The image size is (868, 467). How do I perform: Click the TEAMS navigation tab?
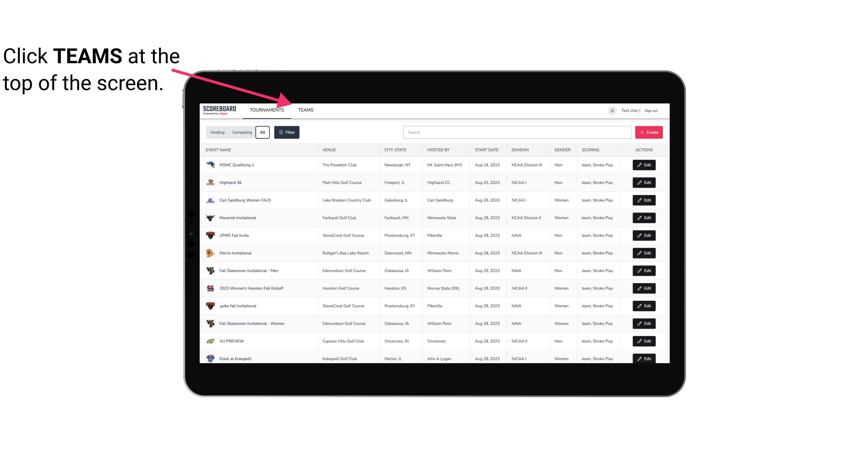(305, 110)
